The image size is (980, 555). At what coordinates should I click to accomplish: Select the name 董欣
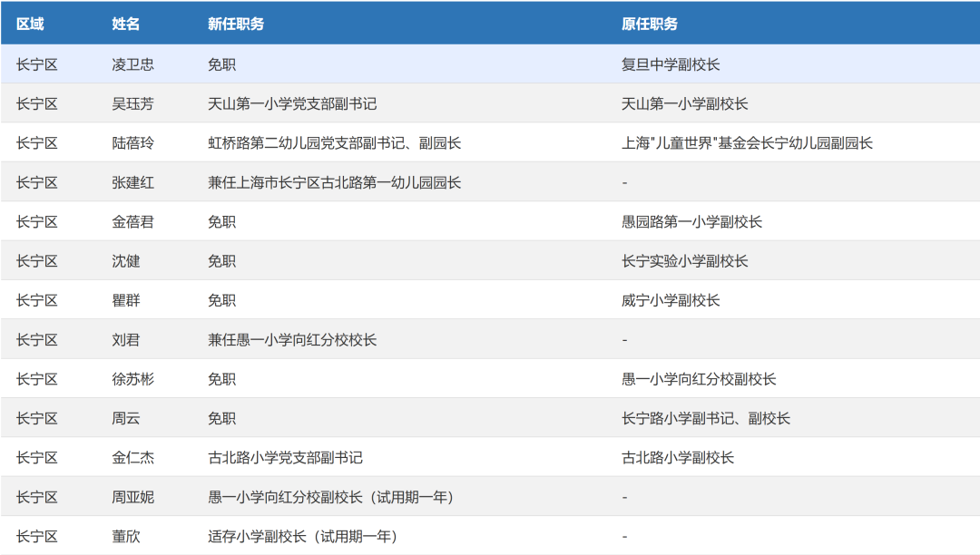point(125,536)
